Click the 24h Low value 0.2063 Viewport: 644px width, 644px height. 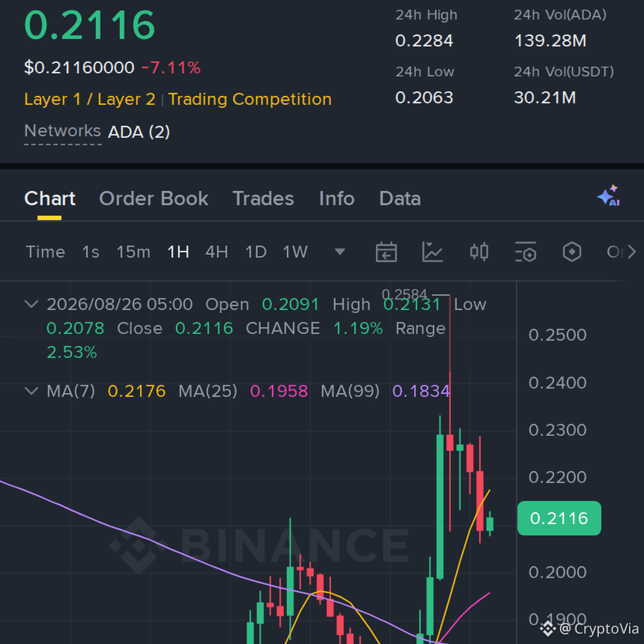click(424, 98)
